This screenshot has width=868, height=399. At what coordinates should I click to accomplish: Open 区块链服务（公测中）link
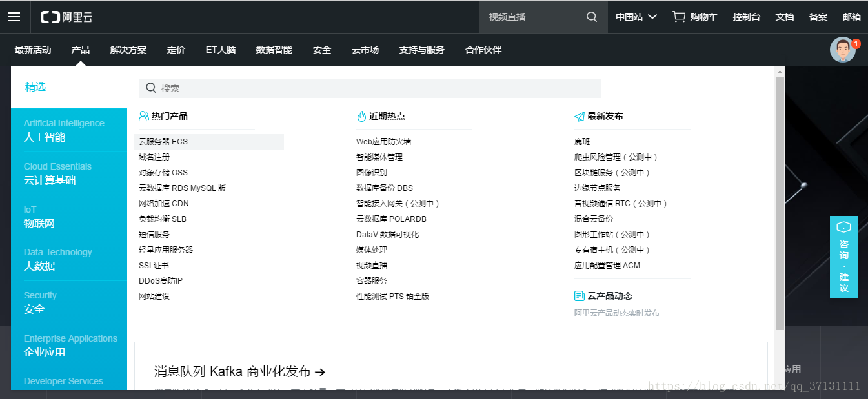(x=613, y=173)
